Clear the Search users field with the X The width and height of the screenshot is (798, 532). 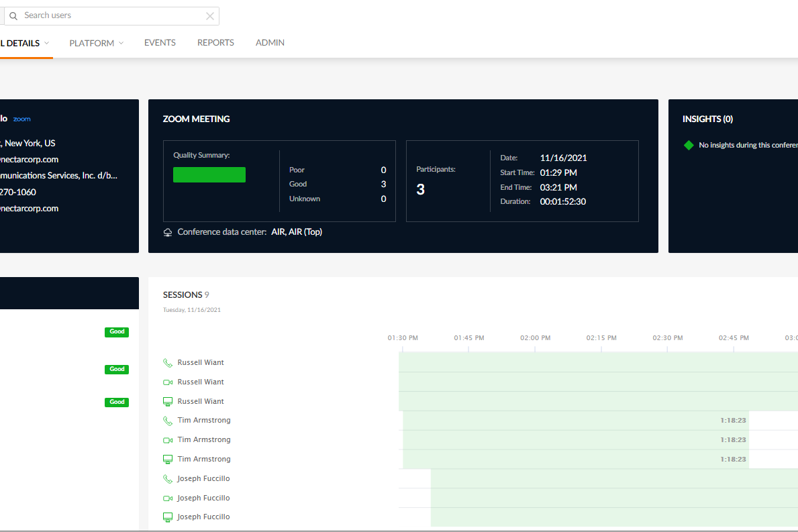209,16
